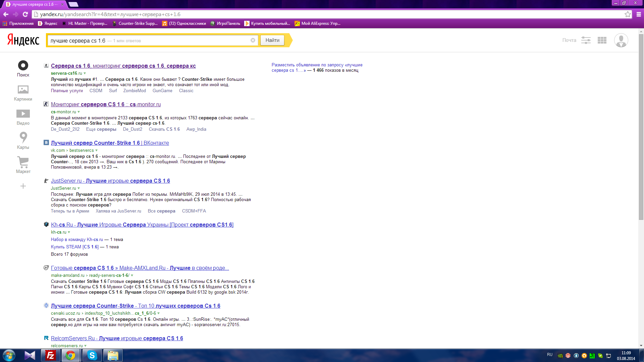Open the Yandex search settings sliders icon
Viewport: 644px width, 362px height.
coord(586,40)
